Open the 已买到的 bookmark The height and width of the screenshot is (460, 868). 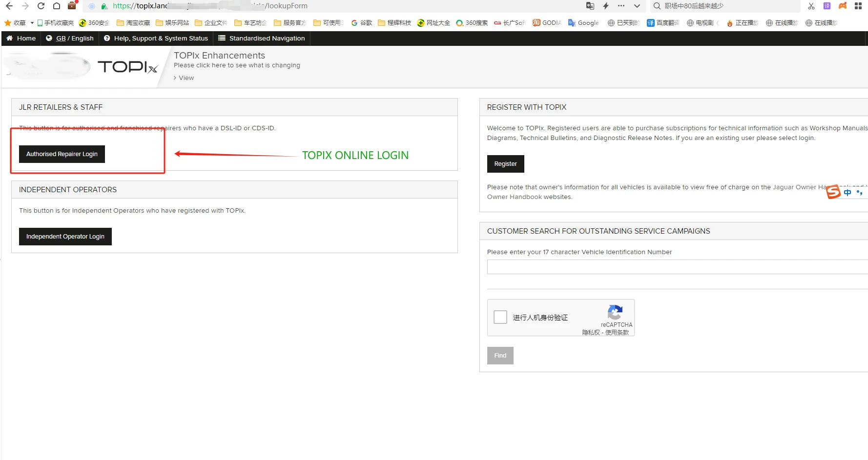(624, 23)
